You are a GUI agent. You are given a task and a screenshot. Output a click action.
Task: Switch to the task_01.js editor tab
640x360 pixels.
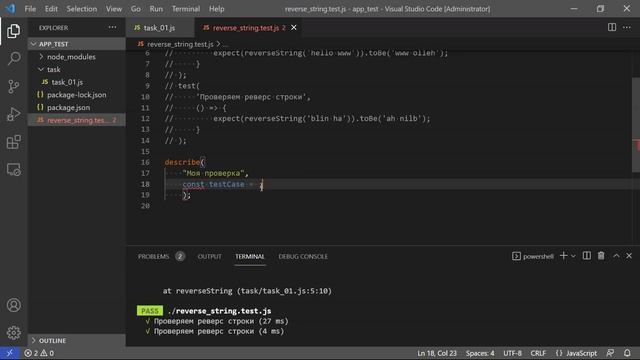160,28
